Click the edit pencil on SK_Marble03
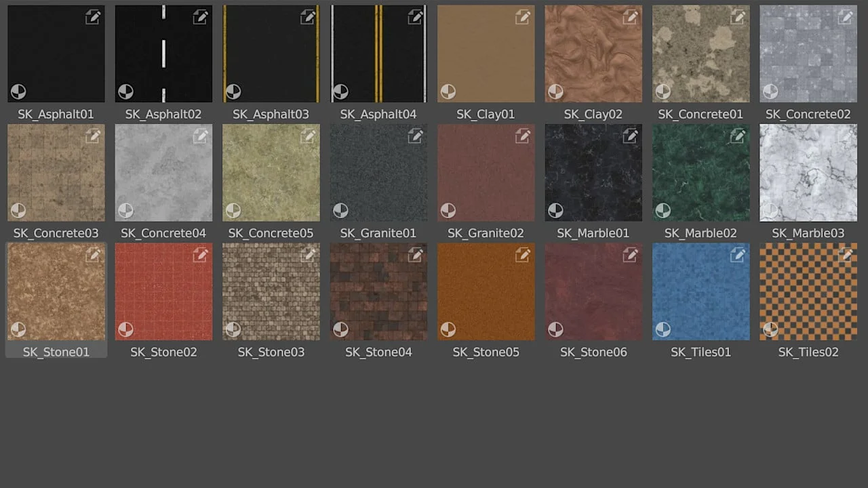868x488 pixels. [x=845, y=136]
